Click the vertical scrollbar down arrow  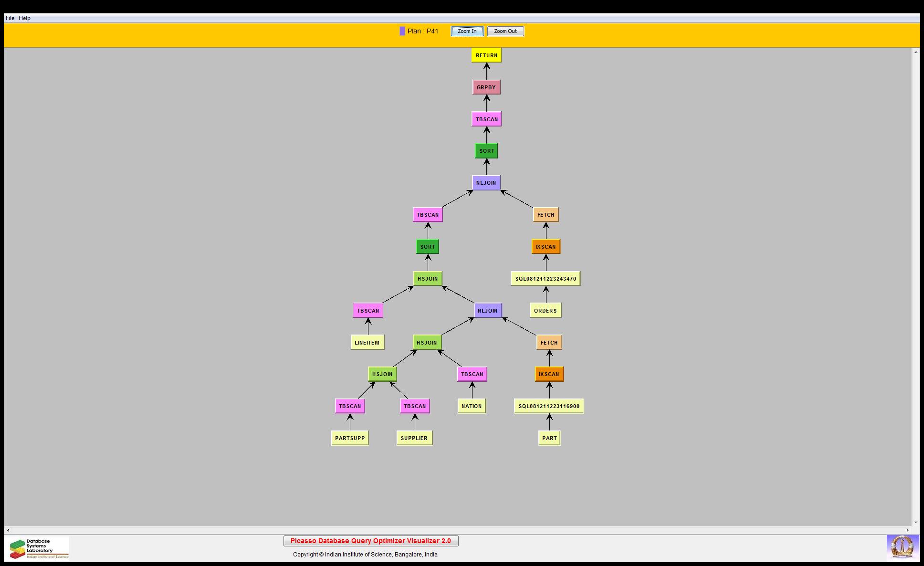(915, 523)
